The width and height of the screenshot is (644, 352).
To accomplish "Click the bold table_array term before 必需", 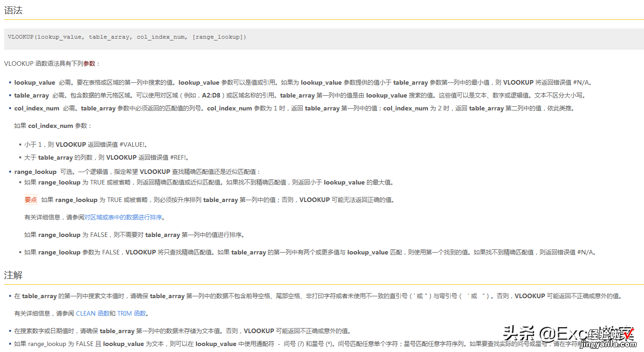I will [31, 96].
